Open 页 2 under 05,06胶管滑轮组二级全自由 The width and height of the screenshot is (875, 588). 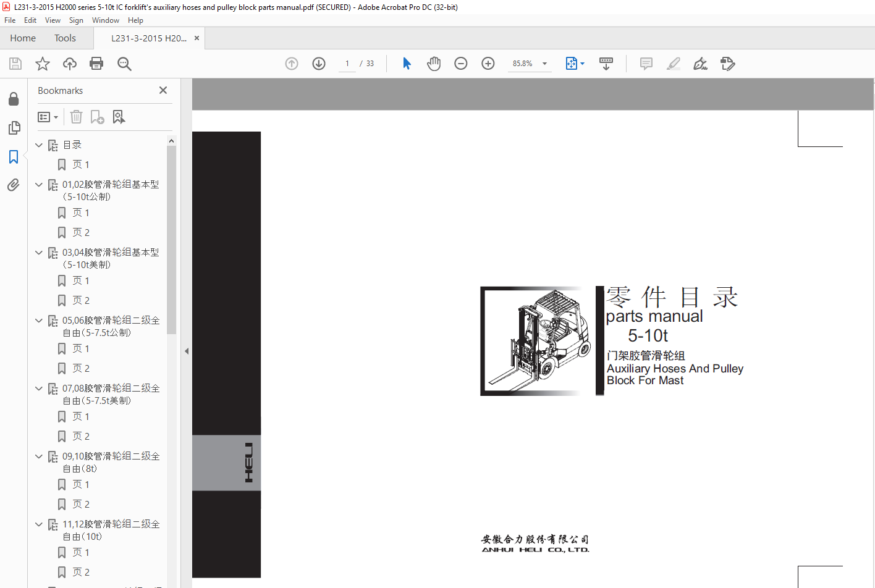(81, 369)
